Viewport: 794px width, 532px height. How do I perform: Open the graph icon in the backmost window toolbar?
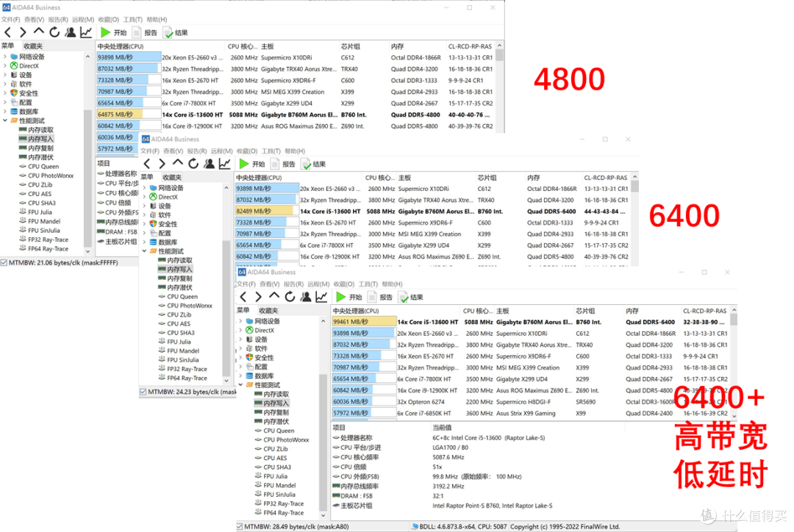pyautogui.click(x=86, y=32)
